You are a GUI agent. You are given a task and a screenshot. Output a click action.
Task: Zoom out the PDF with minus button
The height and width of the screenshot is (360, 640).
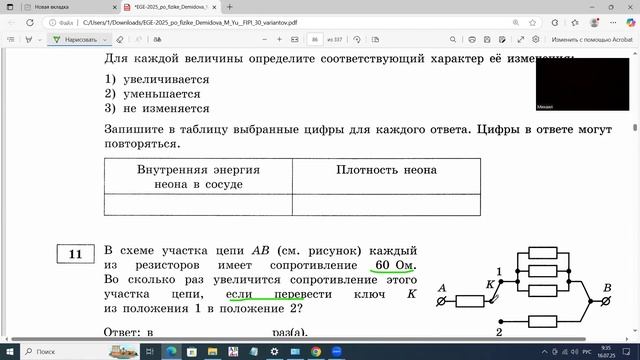point(264,40)
